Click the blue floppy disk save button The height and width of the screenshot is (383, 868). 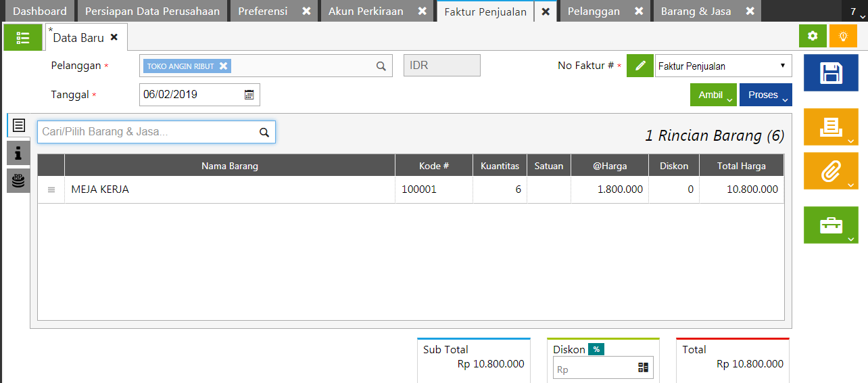click(830, 73)
